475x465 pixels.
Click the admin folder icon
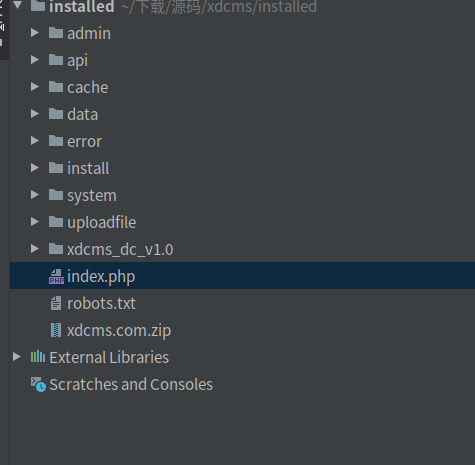pos(56,33)
